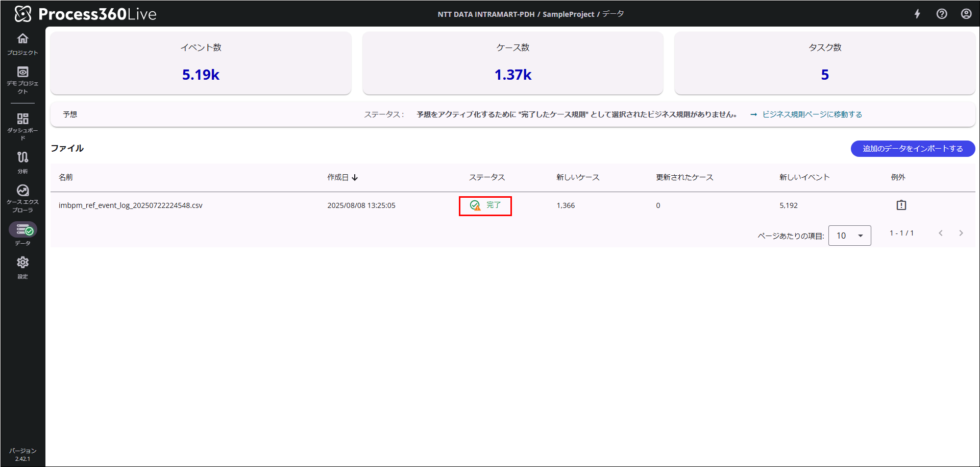Open the ダッシュボード sidebar item
Viewport: 980px width, 467px height.
[x=22, y=126]
